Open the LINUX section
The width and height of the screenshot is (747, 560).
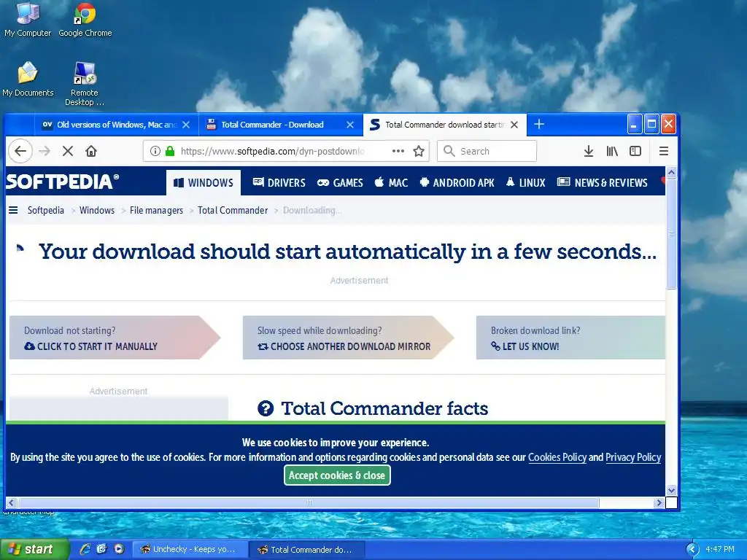(525, 182)
